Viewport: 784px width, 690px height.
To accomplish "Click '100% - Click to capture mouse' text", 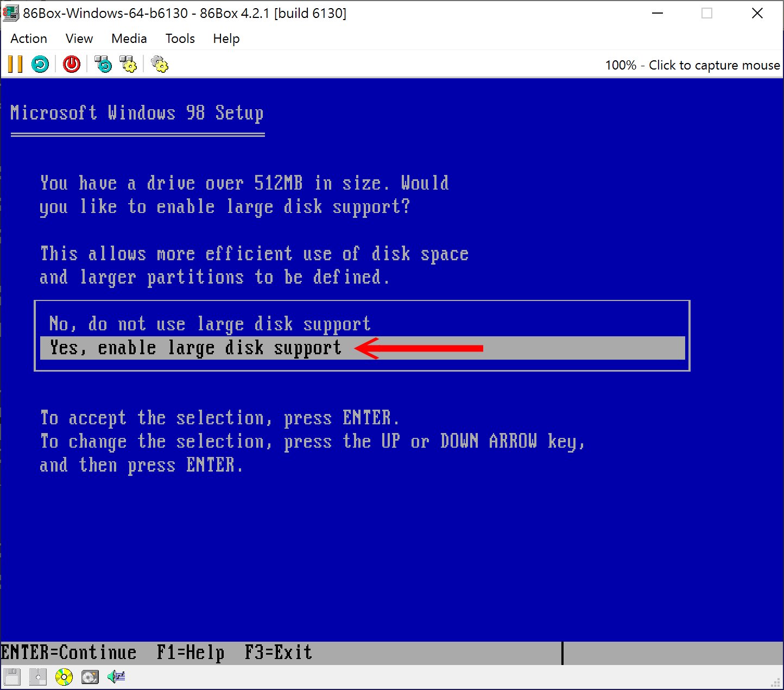I will (x=692, y=65).
